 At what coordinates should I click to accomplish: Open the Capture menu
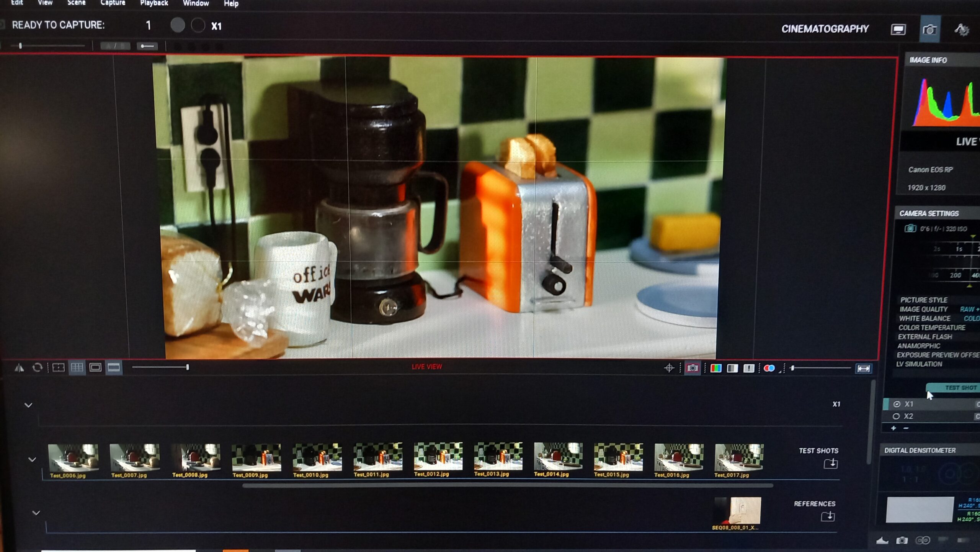point(113,3)
